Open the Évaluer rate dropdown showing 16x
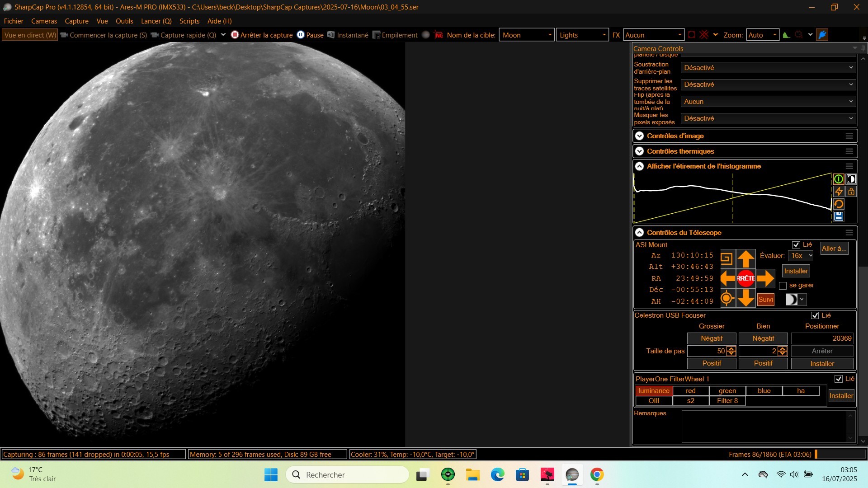The width and height of the screenshot is (868, 488). [801, 256]
